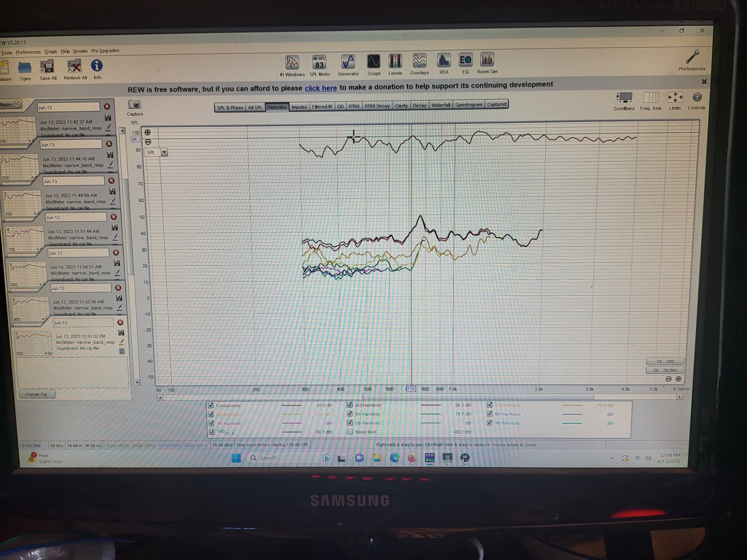Switch to Spectrogram tab

click(469, 105)
